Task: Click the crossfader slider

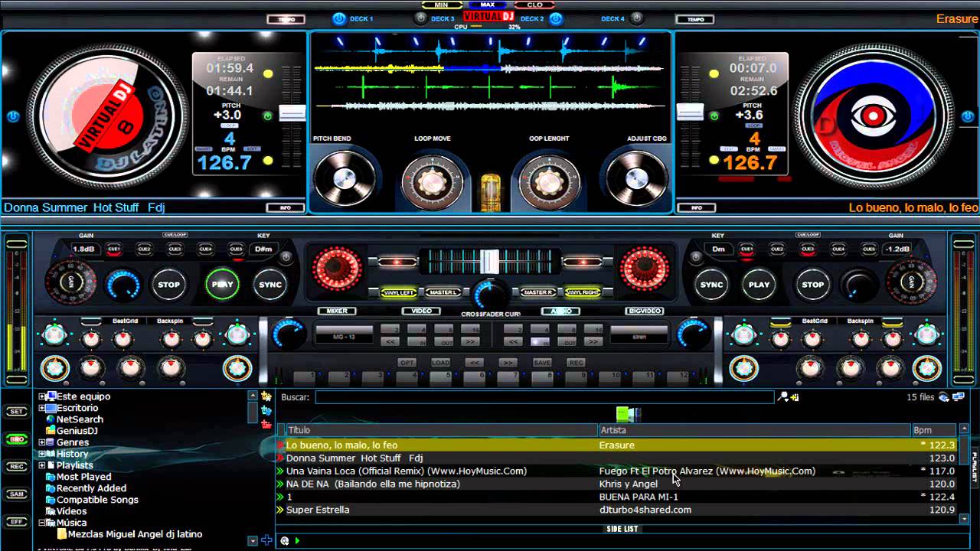Action: click(x=490, y=262)
